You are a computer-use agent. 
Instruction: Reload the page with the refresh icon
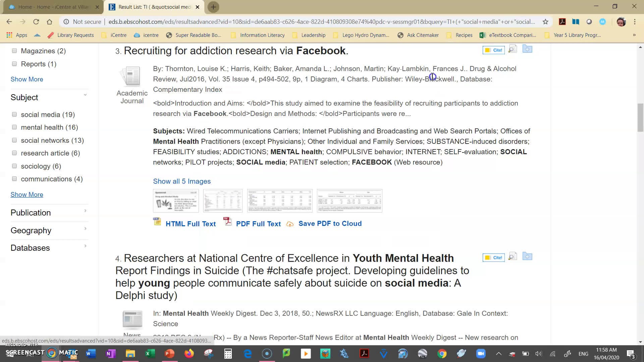point(36,22)
